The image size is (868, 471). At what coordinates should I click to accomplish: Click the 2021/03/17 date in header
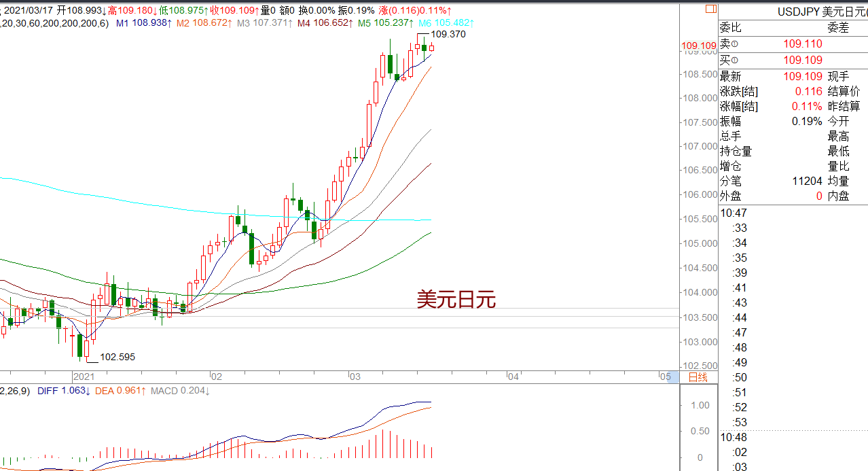point(29,11)
